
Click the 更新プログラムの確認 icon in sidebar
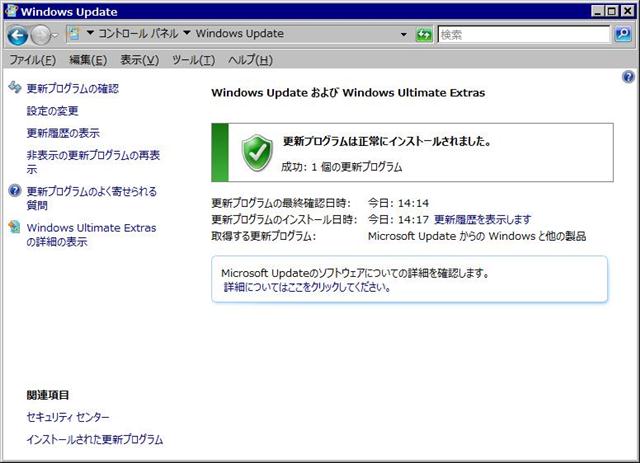pyautogui.click(x=15, y=87)
